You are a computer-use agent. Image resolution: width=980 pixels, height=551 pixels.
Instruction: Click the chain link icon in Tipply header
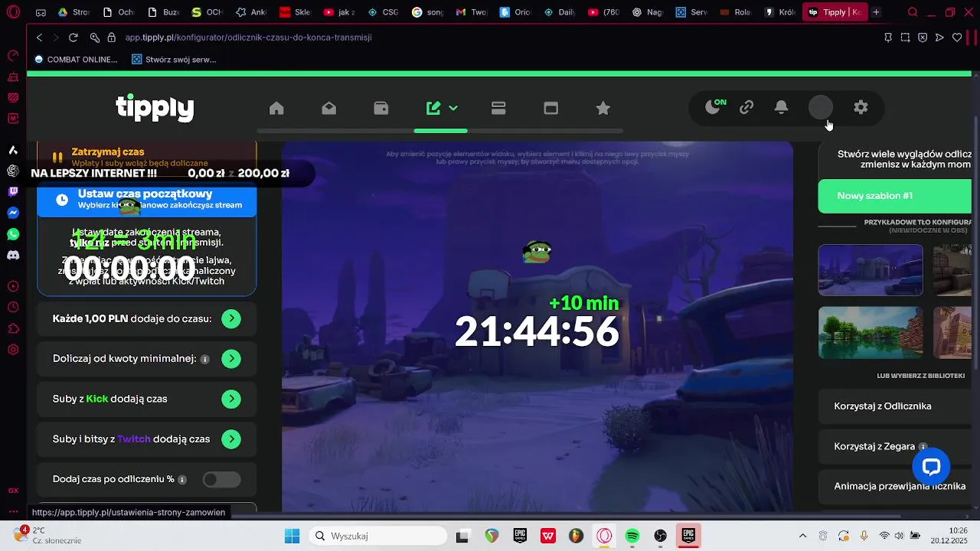coord(746,108)
